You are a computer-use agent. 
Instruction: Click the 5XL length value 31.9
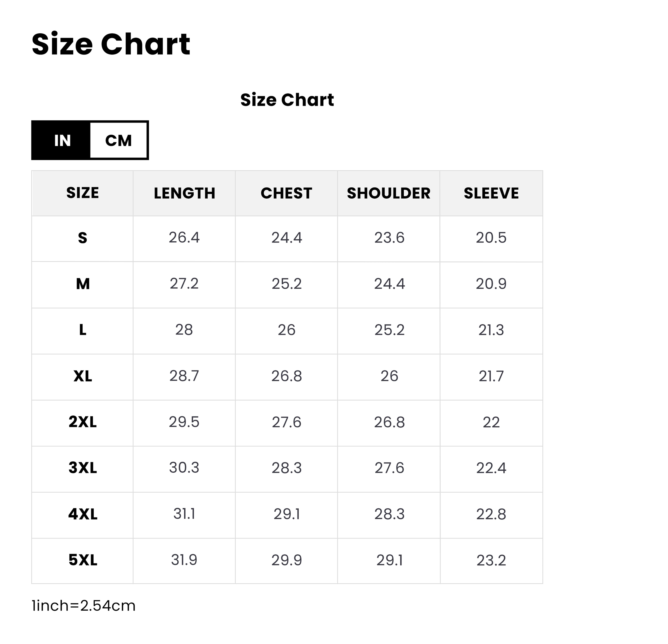[x=184, y=560]
